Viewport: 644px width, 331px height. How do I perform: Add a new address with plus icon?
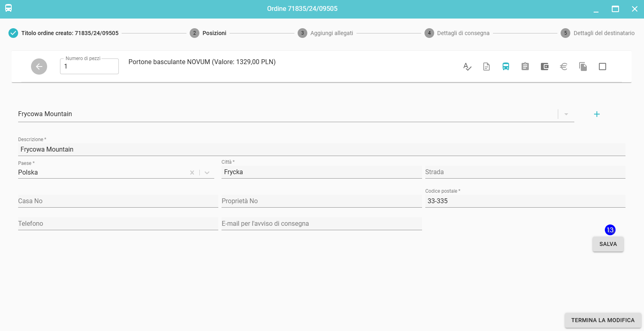point(597,114)
